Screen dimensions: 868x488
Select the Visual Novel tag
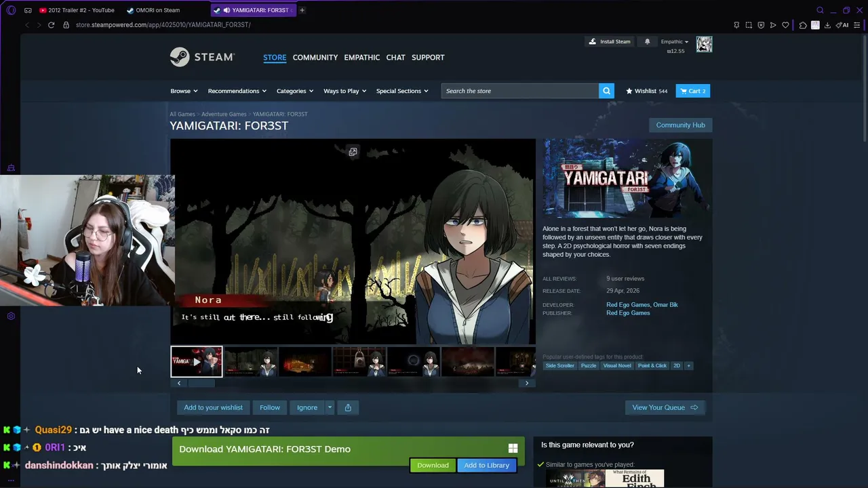click(x=617, y=366)
